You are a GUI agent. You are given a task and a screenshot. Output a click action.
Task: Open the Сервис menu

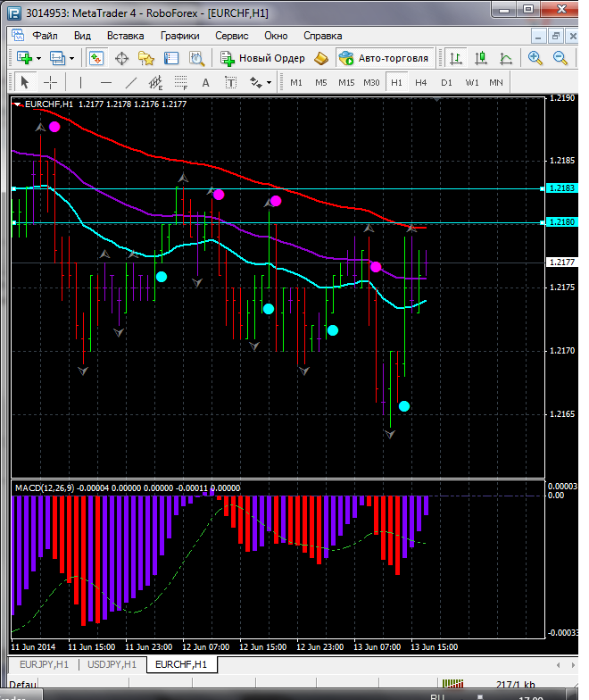[232, 36]
